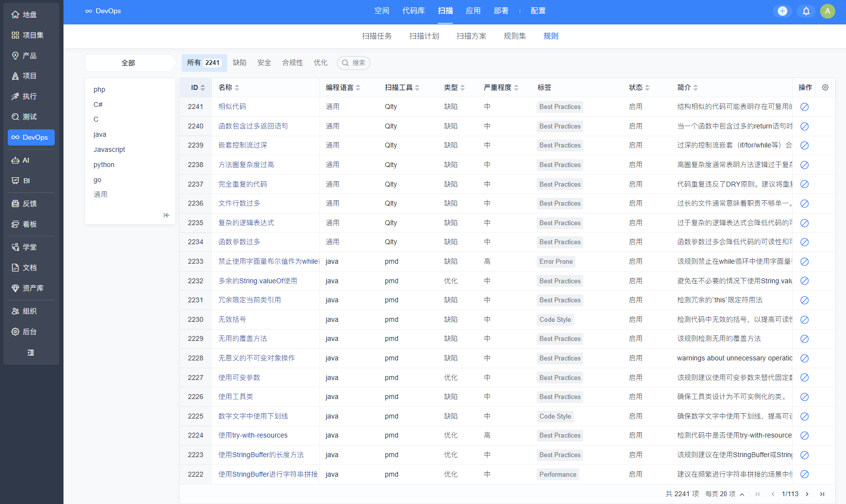Filter rules by 安全 category
The image size is (846, 504).
point(264,63)
